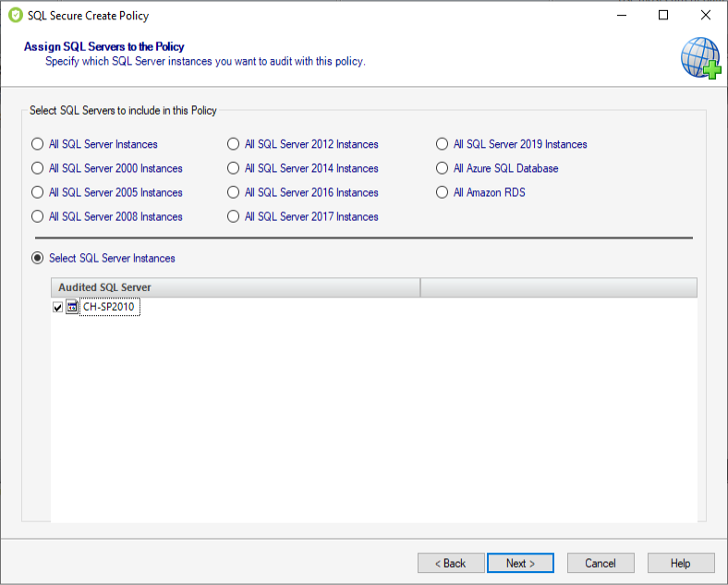
Task: Choose All SQL Server 2000 Instances
Action: (38, 168)
